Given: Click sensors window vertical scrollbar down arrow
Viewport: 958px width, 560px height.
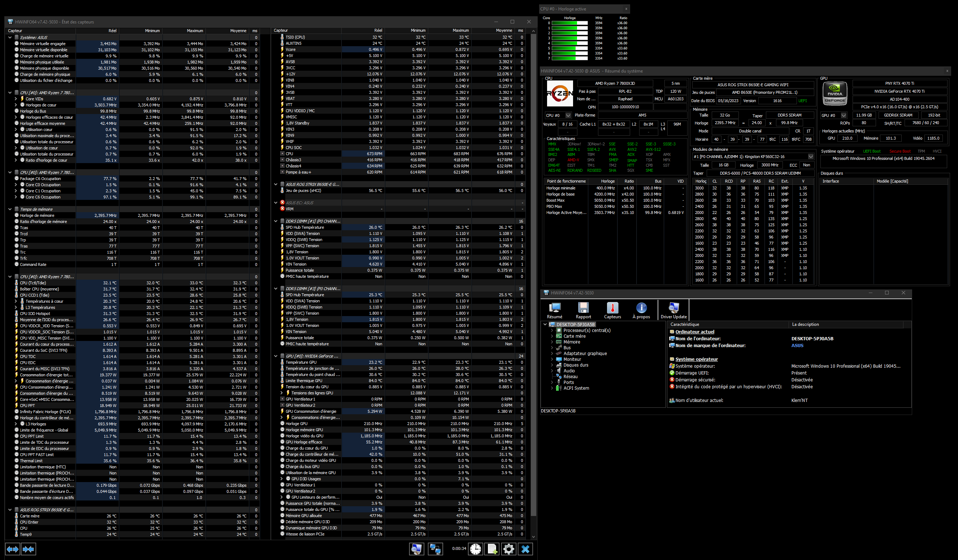Looking at the screenshot, I should (x=533, y=537).
